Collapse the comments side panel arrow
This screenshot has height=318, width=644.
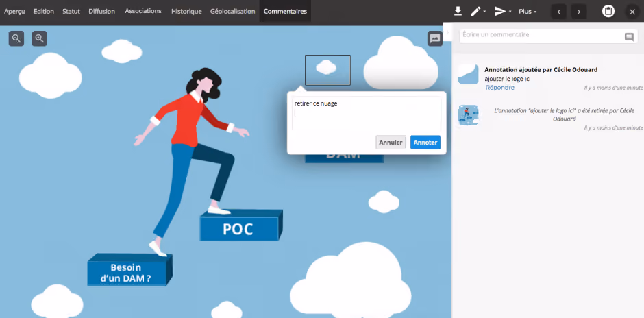pos(447,32)
